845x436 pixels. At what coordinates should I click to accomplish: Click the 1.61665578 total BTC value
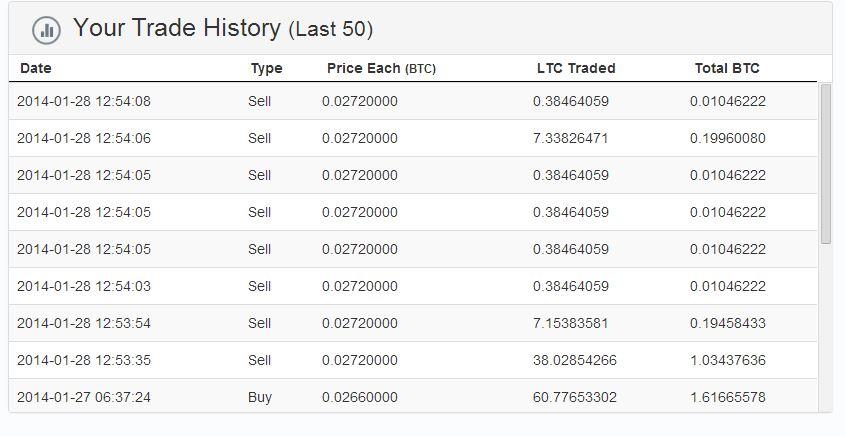pyautogui.click(x=727, y=397)
